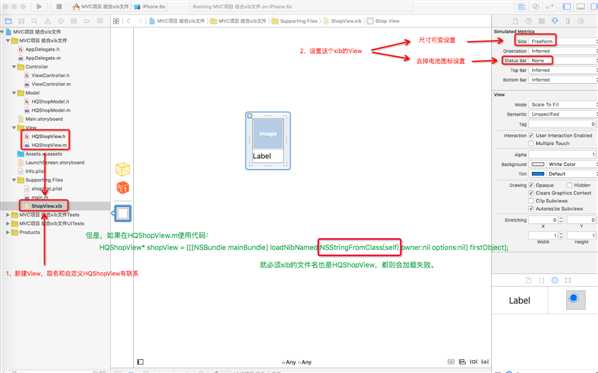Open Assets.xcassets in navigator

point(43,154)
